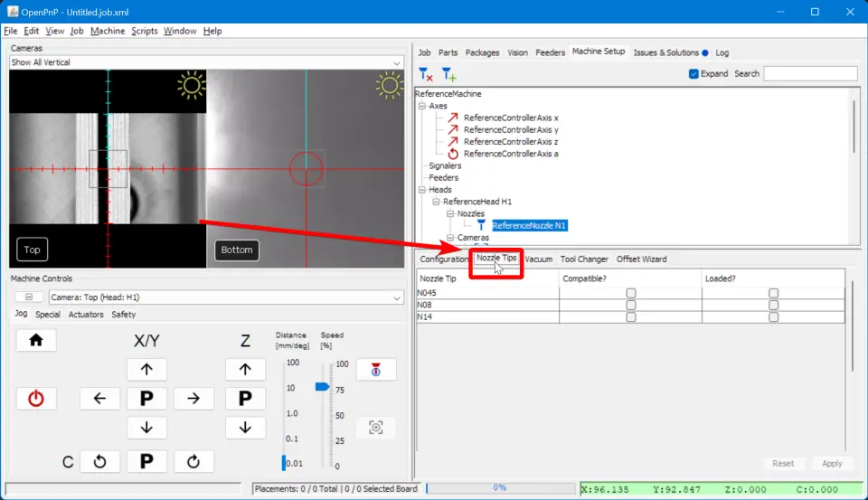
Task: Click the red machine power button
Action: pyautogui.click(x=36, y=399)
